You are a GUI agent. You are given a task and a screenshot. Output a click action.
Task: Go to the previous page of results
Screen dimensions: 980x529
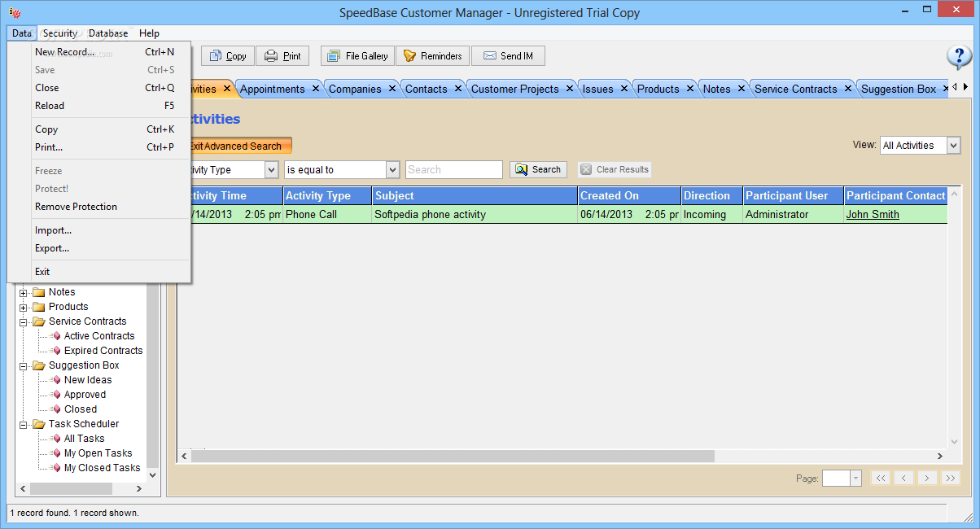(x=903, y=479)
